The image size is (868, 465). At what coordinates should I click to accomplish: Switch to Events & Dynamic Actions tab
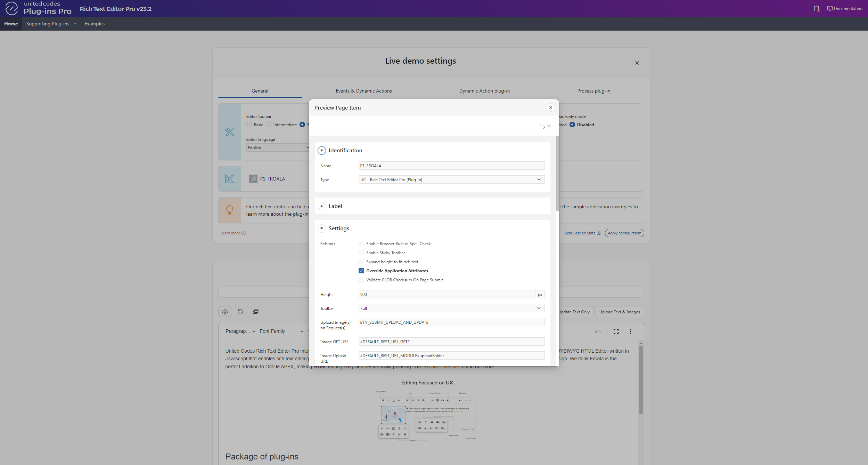pyautogui.click(x=364, y=91)
